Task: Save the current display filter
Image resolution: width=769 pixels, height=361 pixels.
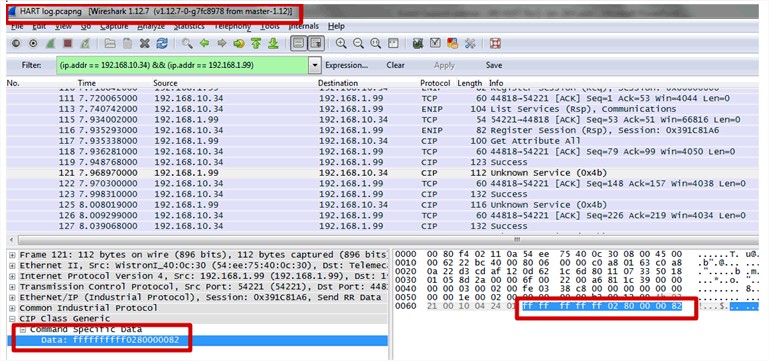Action: point(494,65)
